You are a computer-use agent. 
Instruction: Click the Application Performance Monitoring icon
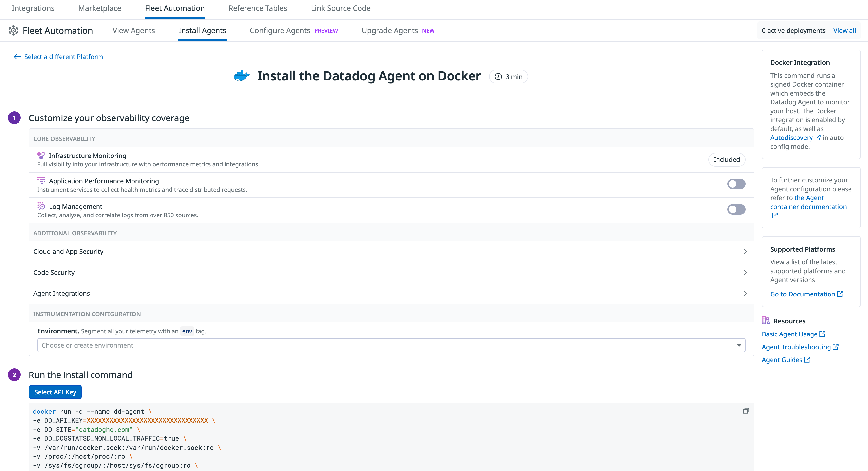(x=41, y=181)
